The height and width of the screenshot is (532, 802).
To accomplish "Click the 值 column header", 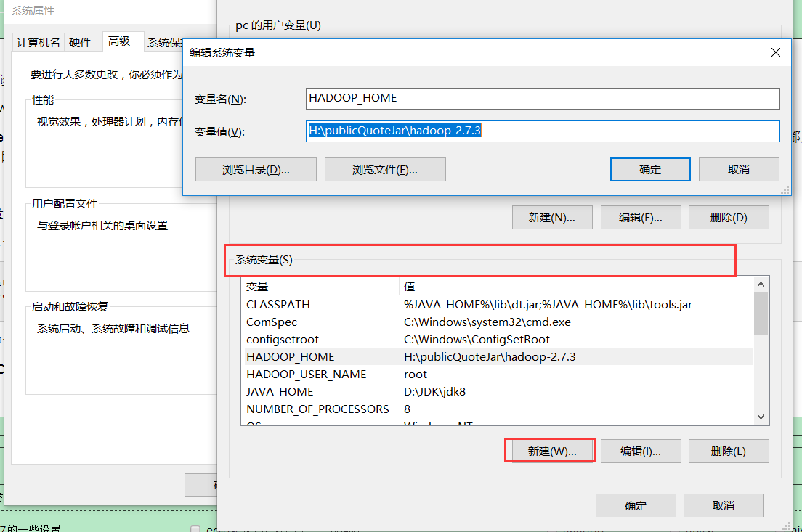I will pos(577,287).
